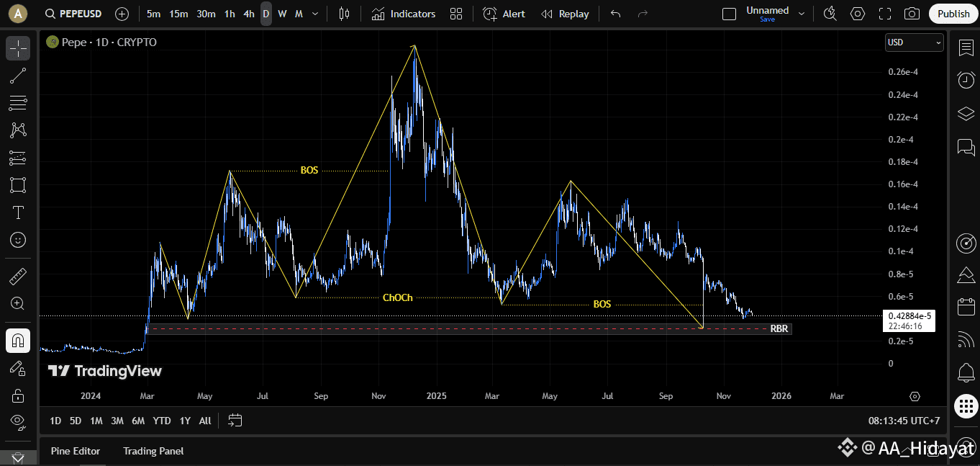Select the Text annotation tool
Viewport: 980px width, 466px height.
pyautogui.click(x=18, y=212)
